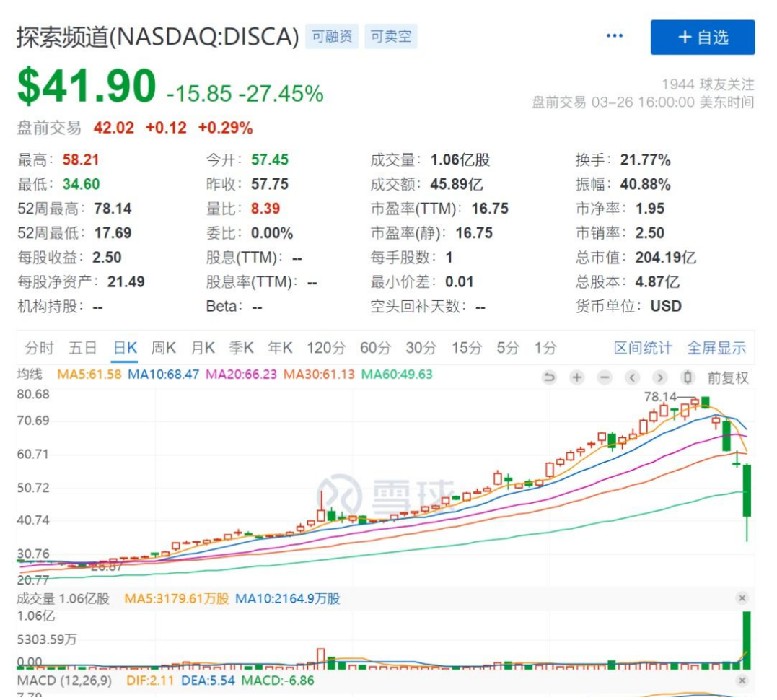
Task: Open the 前复权 adjustment dropdown
Action: pos(727,377)
